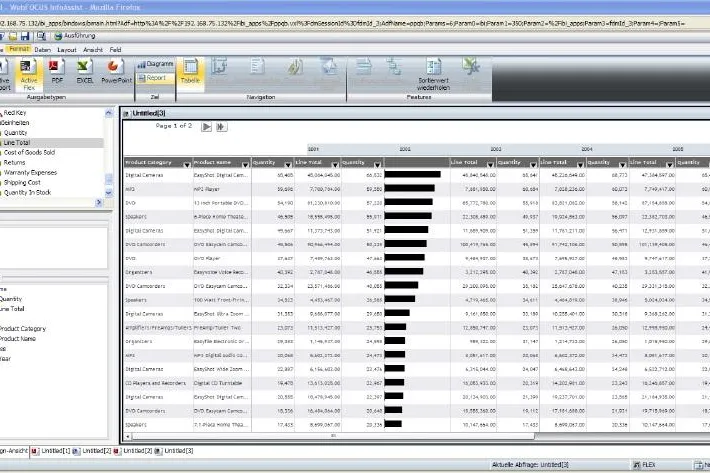
Task: Click field list scroll-right arrow
Action: tap(99, 202)
